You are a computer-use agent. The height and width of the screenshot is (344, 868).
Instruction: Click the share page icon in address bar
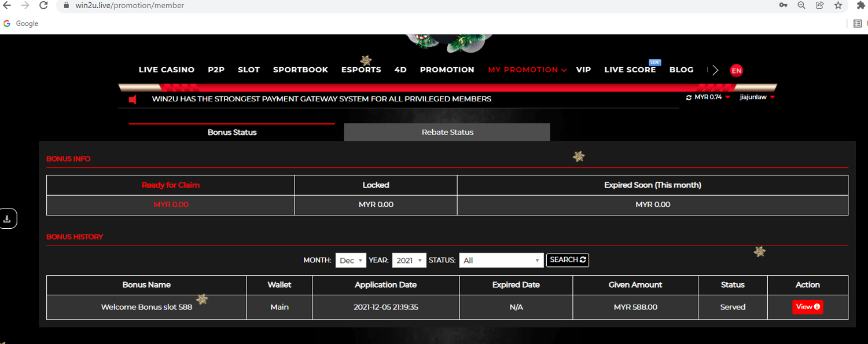click(819, 5)
